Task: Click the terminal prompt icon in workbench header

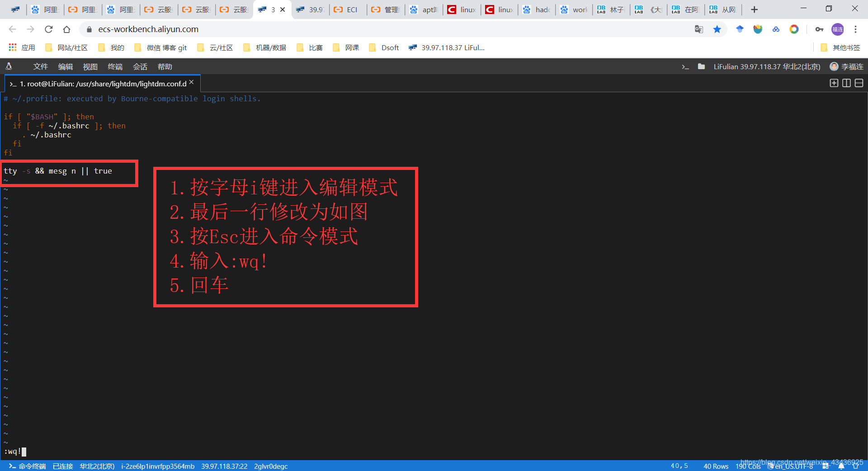Action: [x=685, y=66]
